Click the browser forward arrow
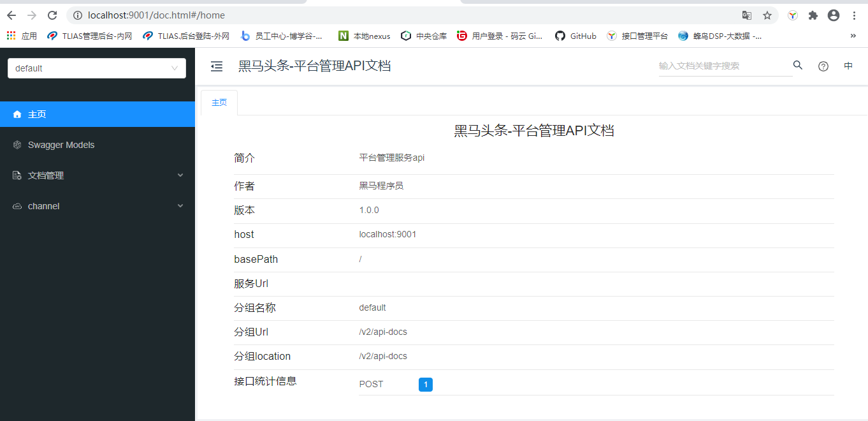This screenshot has height=421, width=868. pyautogui.click(x=32, y=15)
